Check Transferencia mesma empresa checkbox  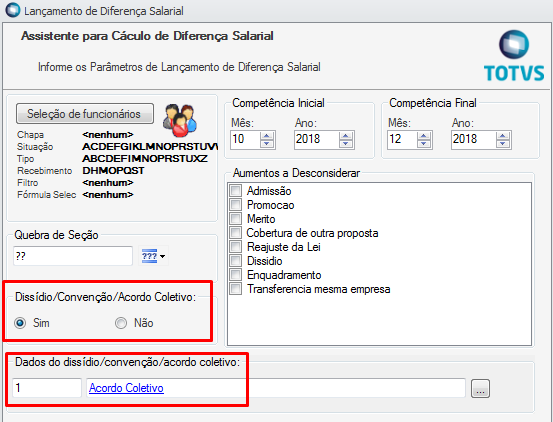click(x=236, y=289)
